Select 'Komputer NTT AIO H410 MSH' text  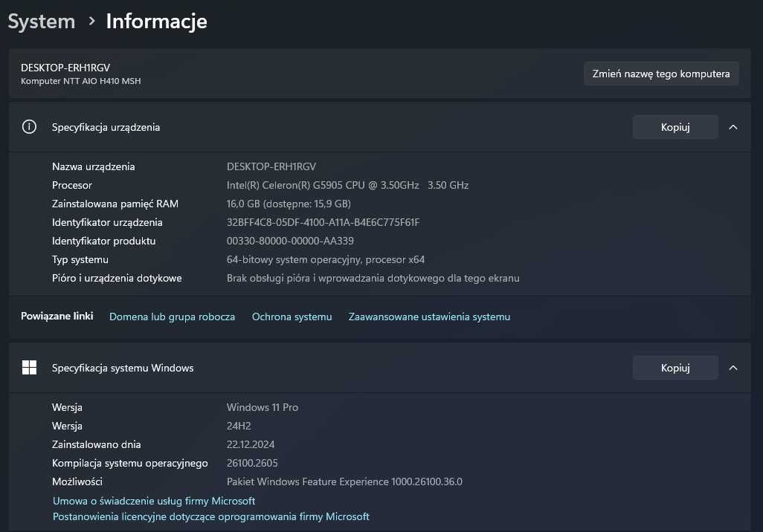[x=81, y=81]
